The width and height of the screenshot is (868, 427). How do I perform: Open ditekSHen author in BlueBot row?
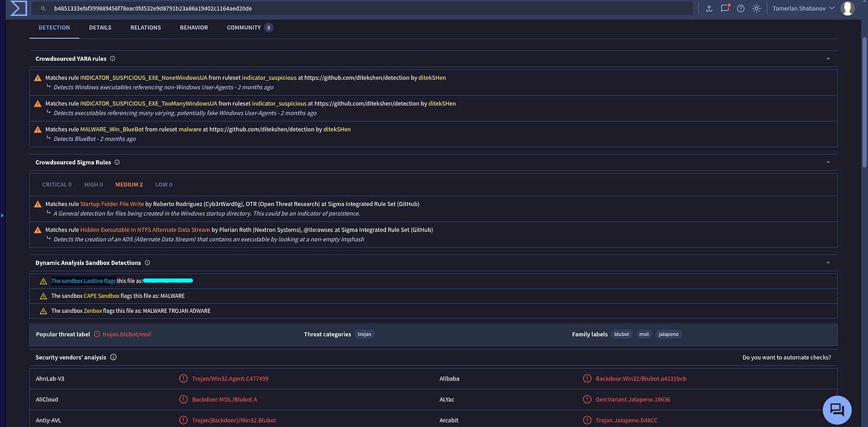point(337,130)
